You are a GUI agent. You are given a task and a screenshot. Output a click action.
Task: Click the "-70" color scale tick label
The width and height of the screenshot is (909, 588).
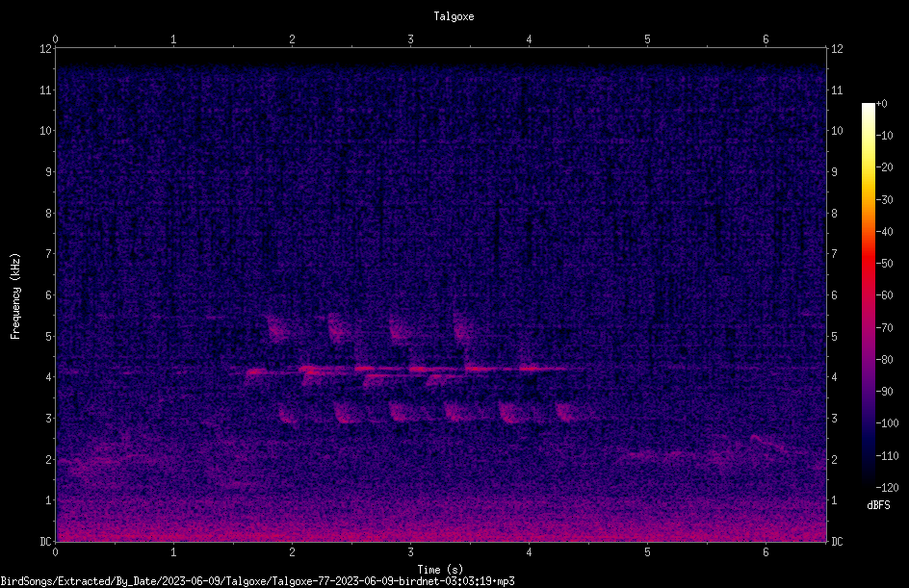click(x=885, y=328)
